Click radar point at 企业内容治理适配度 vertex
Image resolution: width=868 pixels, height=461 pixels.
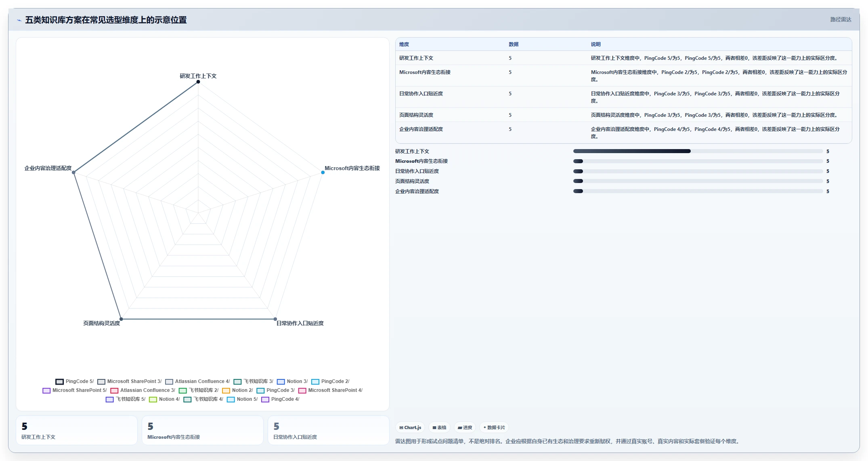pos(73,173)
